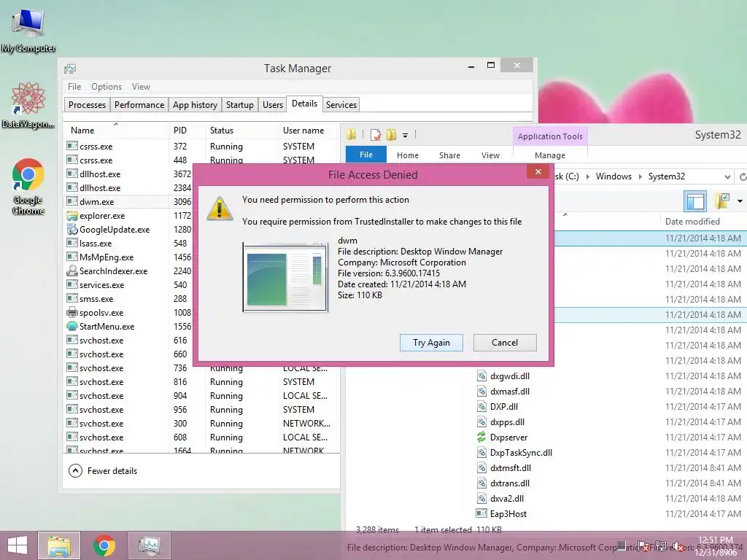The height and width of the screenshot is (560, 747).
Task: Click Properties icon in Explorer quick access toolbar
Action: pyautogui.click(x=376, y=135)
